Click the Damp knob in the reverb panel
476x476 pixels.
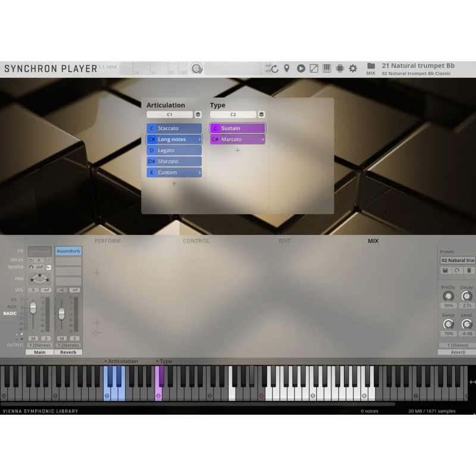(449, 324)
